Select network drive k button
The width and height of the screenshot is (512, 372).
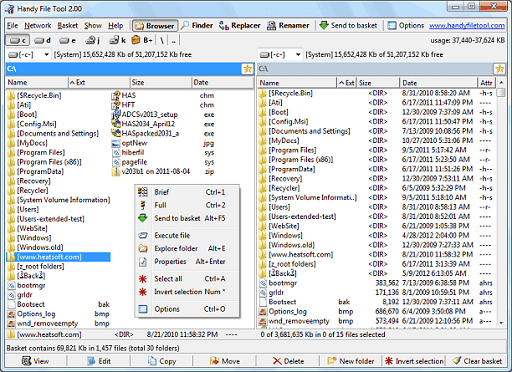[118, 41]
